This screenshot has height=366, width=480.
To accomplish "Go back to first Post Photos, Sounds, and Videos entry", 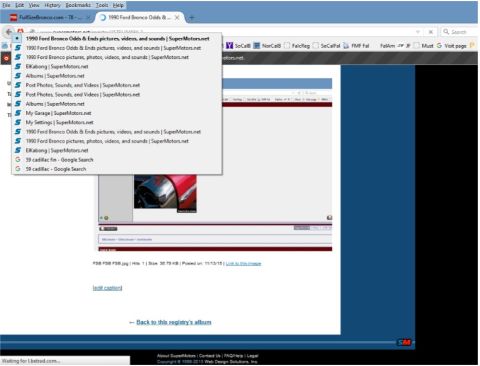I will coord(117,85).
